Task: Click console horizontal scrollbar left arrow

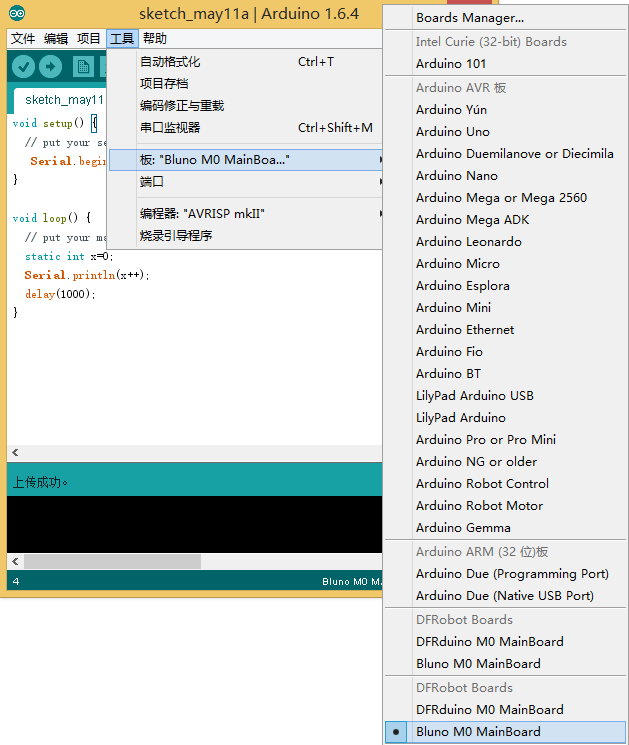Action: [15, 562]
